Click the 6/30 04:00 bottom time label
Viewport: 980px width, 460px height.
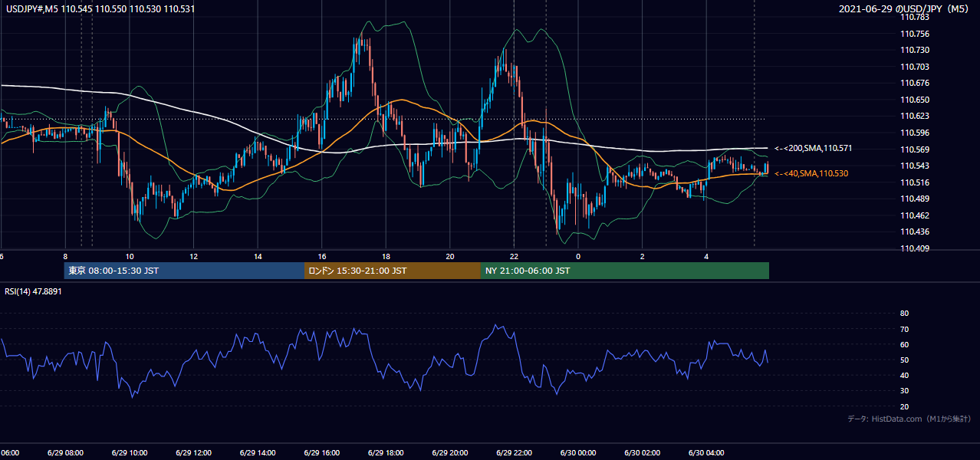click(x=705, y=452)
